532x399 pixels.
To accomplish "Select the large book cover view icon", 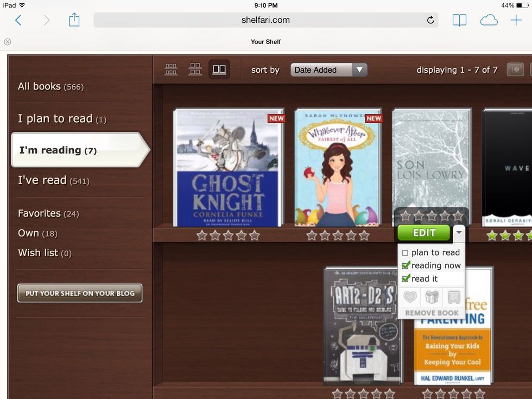I will point(219,69).
